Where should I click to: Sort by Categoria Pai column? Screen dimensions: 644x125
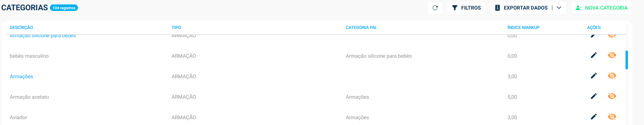361,28
